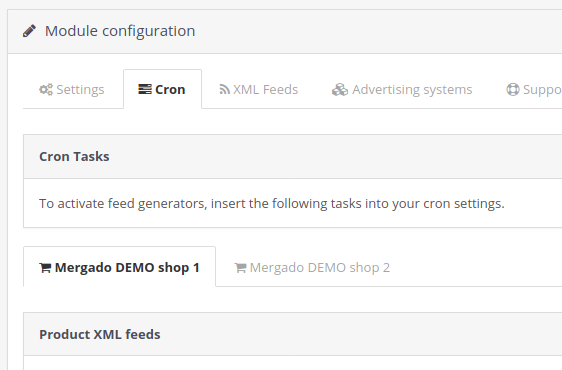Click the feed generators instruction sentence
This screenshot has width=562, height=370.
click(271, 204)
